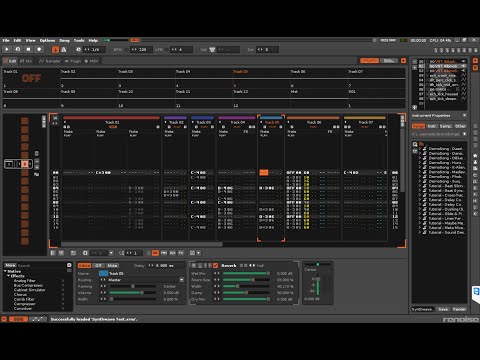The image size is (480, 360).
Task: Select the Analog Filter effect
Action: (24, 281)
